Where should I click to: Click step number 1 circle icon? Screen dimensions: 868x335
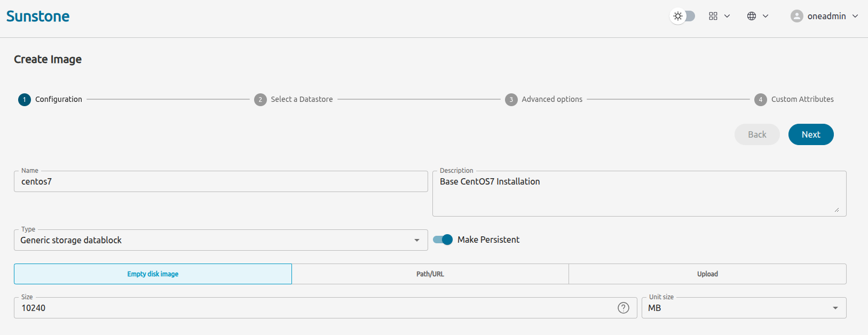(25, 100)
